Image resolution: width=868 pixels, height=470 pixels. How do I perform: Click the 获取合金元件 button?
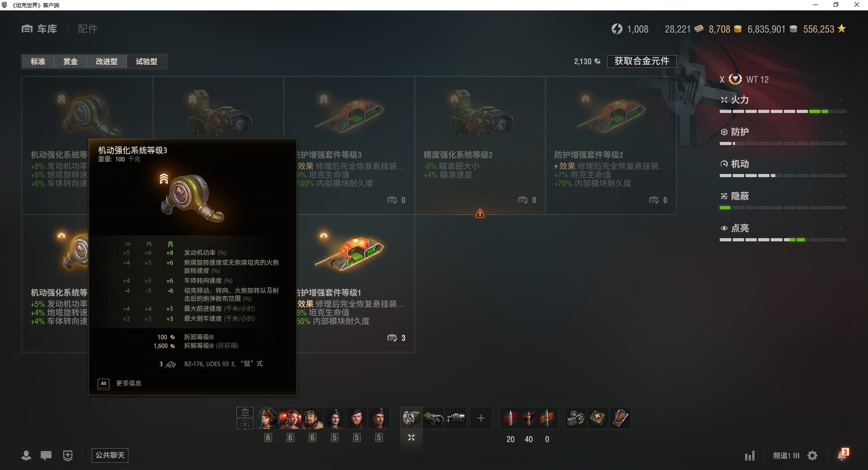642,61
